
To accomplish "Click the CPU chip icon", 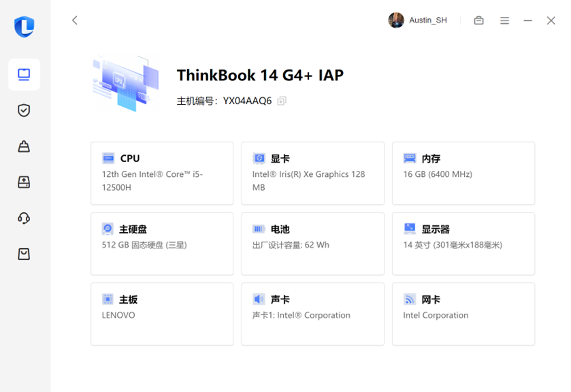I will tap(108, 159).
